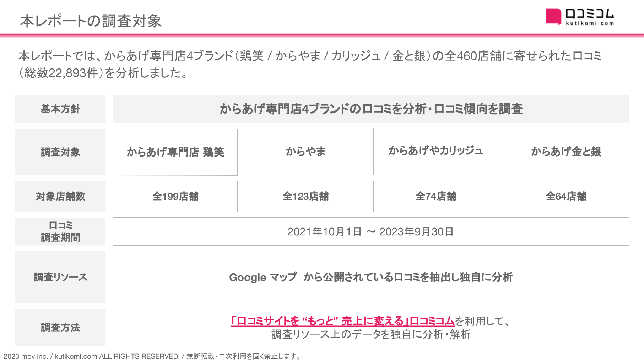This screenshot has height=362, width=644.
Task: Click the 対象店舗数 row label
Action: [x=60, y=196]
